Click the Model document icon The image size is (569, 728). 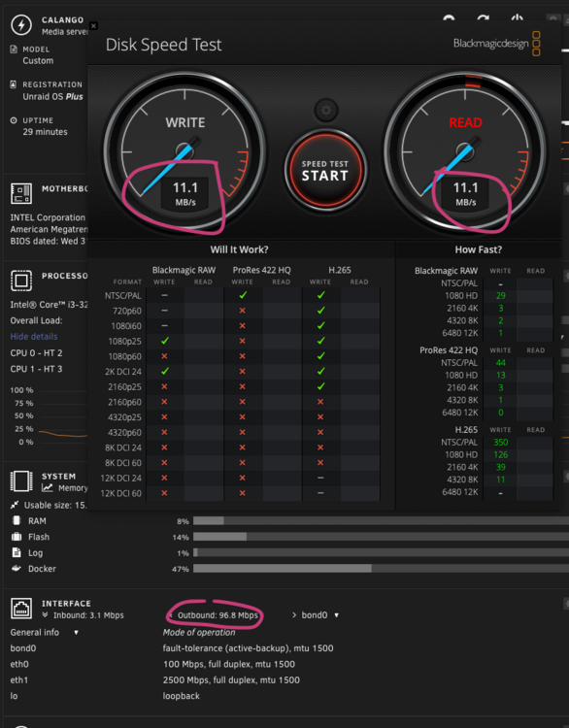click(14, 50)
